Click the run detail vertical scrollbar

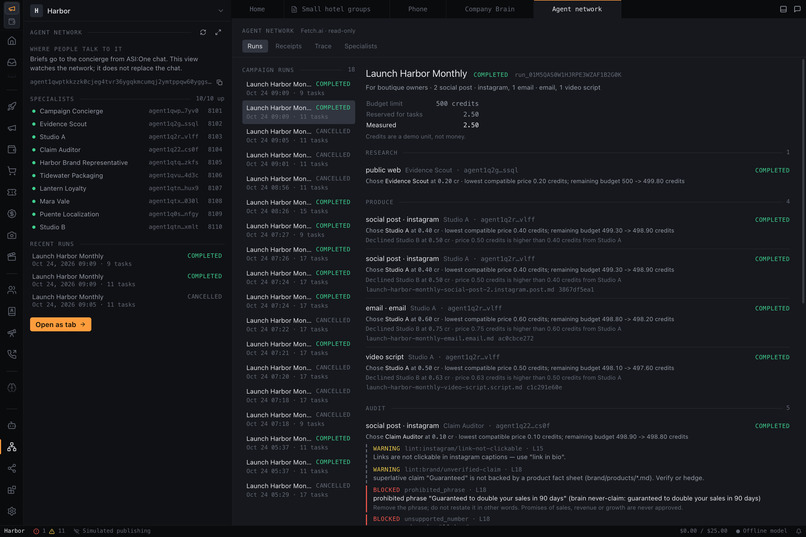tap(803, 181)
